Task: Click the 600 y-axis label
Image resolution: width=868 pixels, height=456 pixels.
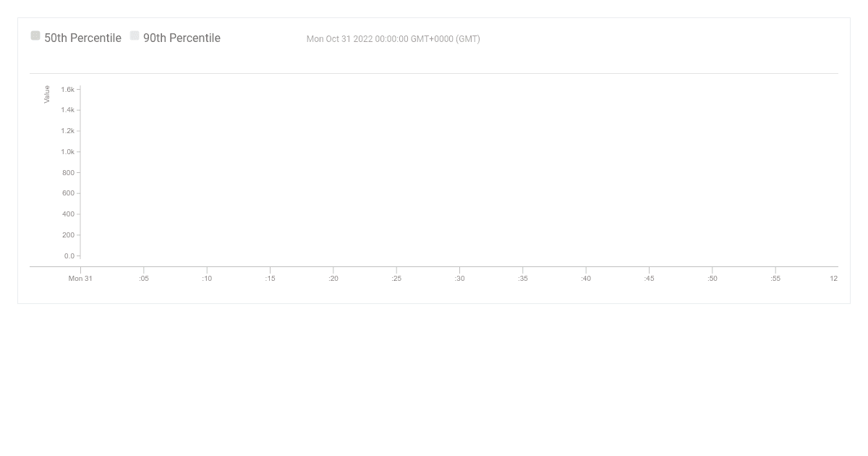Action: [68, 193]
